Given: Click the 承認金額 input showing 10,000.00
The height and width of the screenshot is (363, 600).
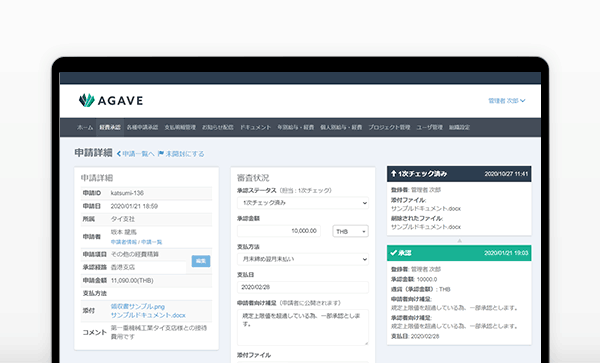Looking at the screenshot, I should click(279, 231).
